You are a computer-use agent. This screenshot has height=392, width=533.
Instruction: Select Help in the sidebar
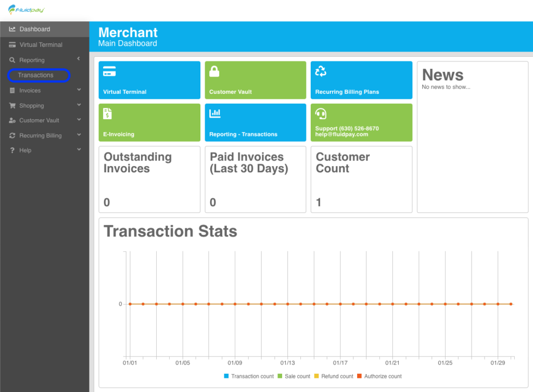(x=45, y=150)
